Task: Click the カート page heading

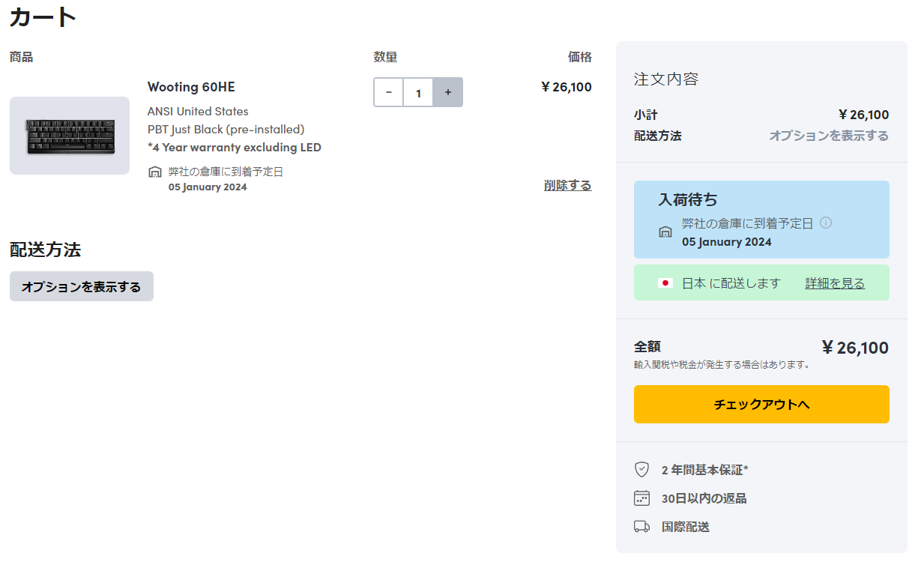Action: click(43, 16)
